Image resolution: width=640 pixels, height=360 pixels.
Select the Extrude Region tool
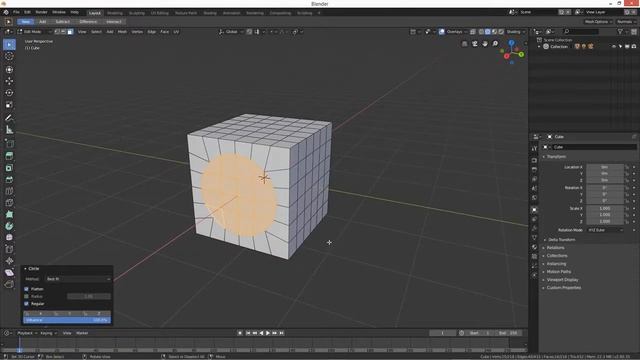[x=9, y=156]
